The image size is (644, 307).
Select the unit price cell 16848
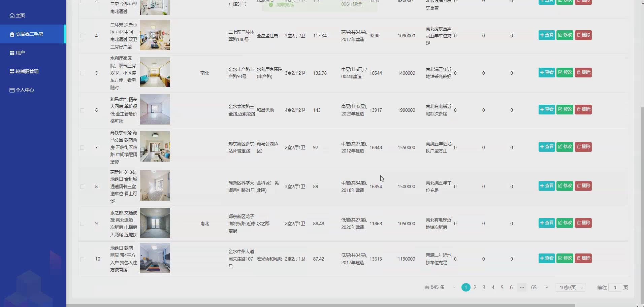(x=376, y=147)
